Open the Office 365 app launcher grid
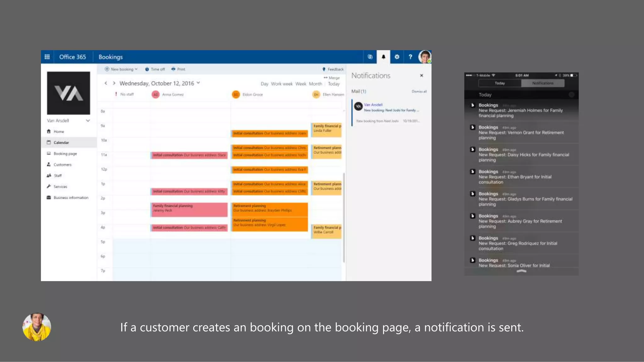The image size is (644, 362). tap(47, 57)
